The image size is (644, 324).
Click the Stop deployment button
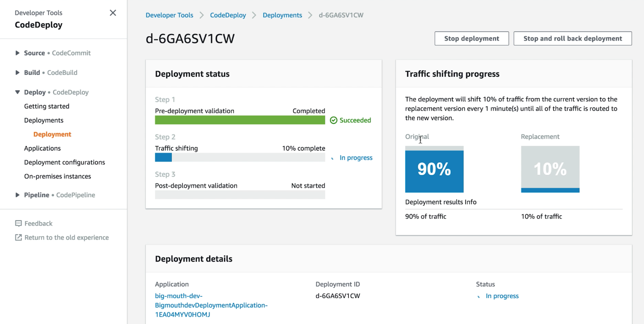[x=471, y=39]
